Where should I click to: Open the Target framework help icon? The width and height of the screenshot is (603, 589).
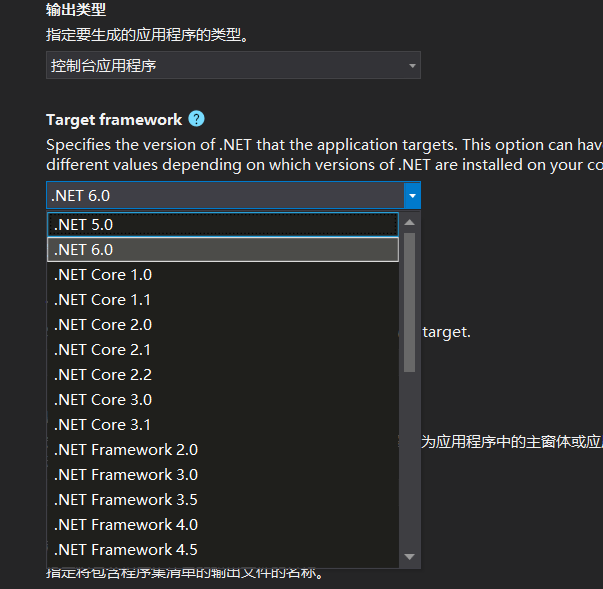(x=196, y=119)
